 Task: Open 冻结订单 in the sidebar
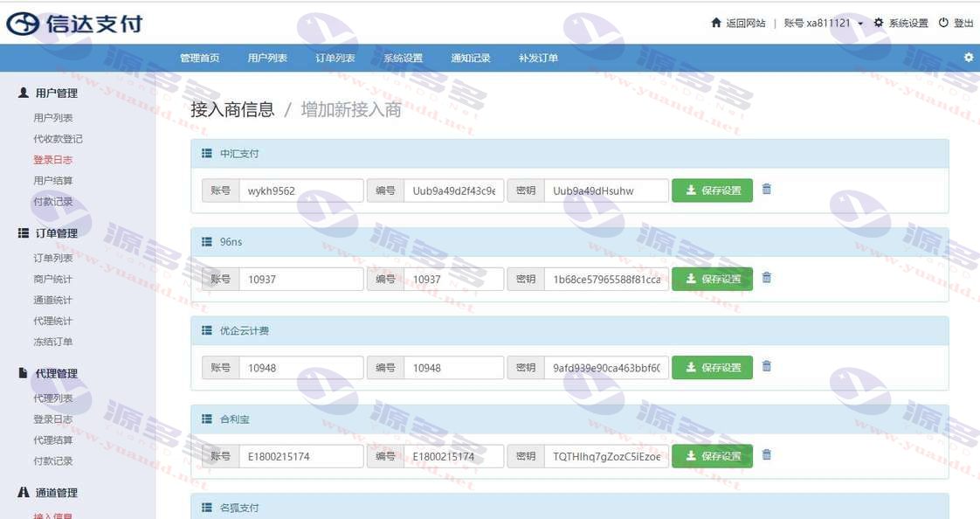pyautogui.click(x=53, y=342)
